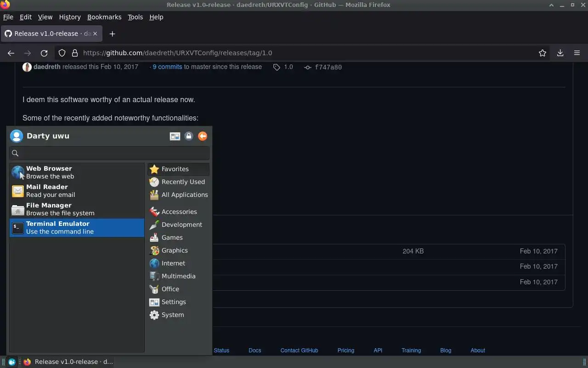This screenshot has width=588, height=368.
Task: Click the Firefox taskbar window button
Action: point(68,362)
